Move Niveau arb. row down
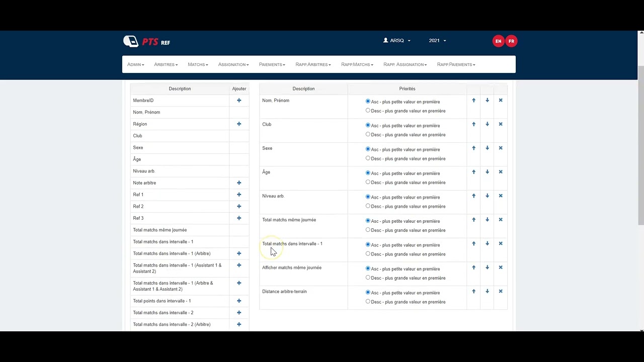The height and width of the screenshot is (362, 644). pos(487,196)
